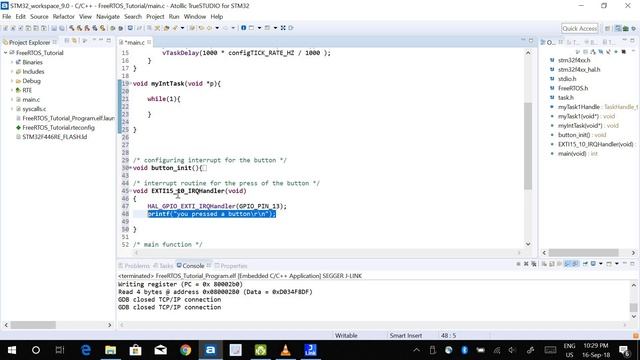Expand the Binaries folder
This screenshot has height=360, width=640.
12,62
